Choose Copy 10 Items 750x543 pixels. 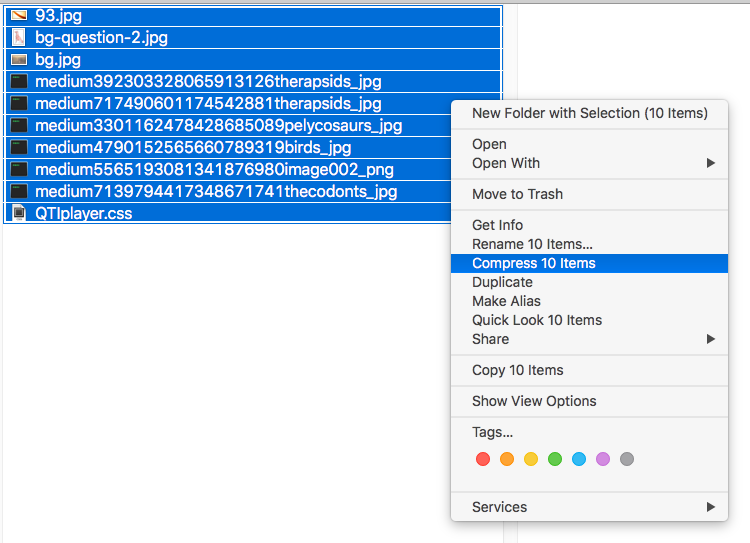pyautogui.click(x=589, y=370)
